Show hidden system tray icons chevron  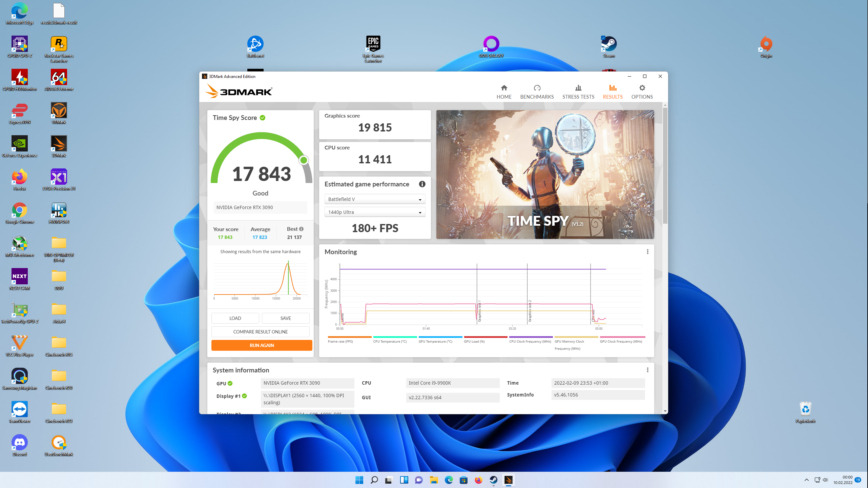[806, 480]
